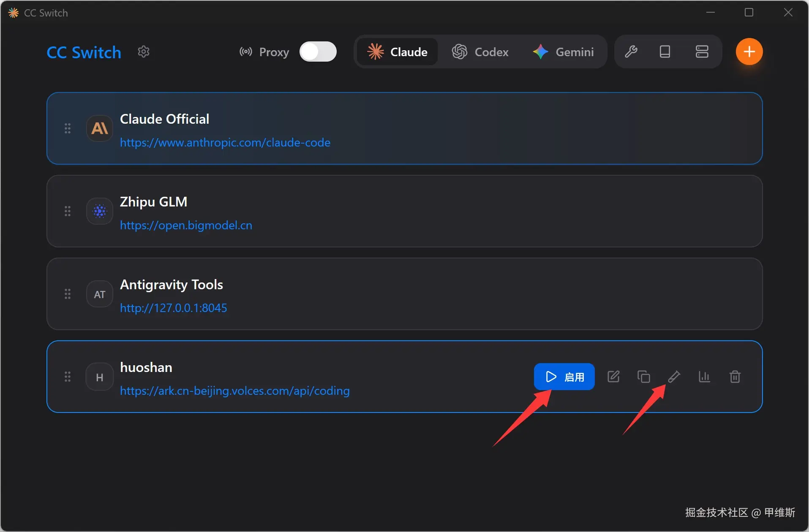Enable the huoshan provider with 启用
809x532 pixels.
coord(564,377)
